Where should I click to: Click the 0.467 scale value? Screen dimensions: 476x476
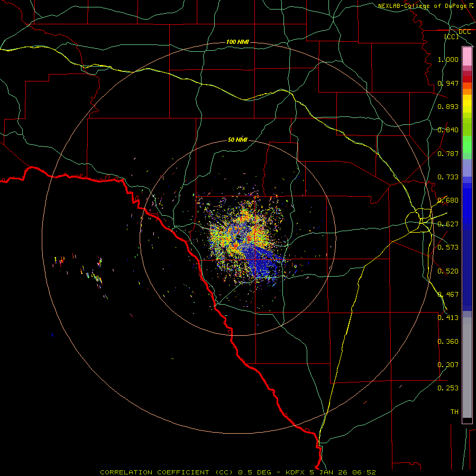coord(448,295)
